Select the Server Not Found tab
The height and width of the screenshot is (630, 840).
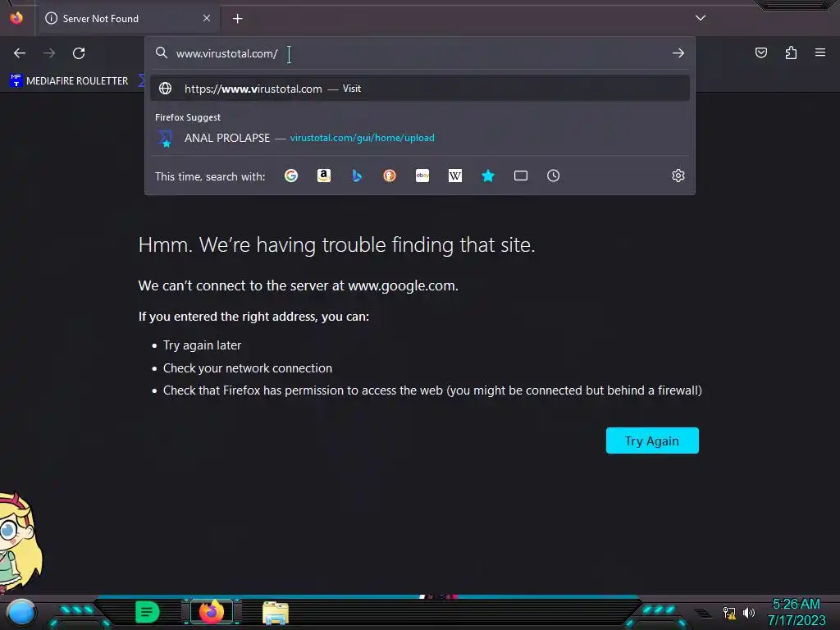[x=129, y=19]
